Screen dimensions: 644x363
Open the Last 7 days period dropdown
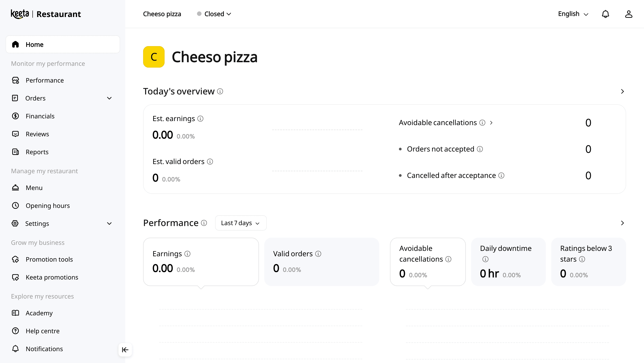tap(241, 223)
